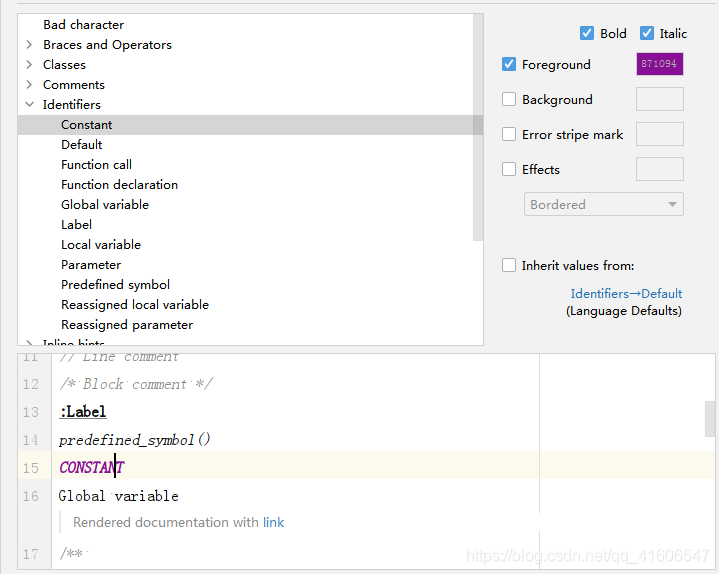Click line number 16 in the gutter
Image resolution: width=719 pixels, height=574 pixels.
[31, 496]
